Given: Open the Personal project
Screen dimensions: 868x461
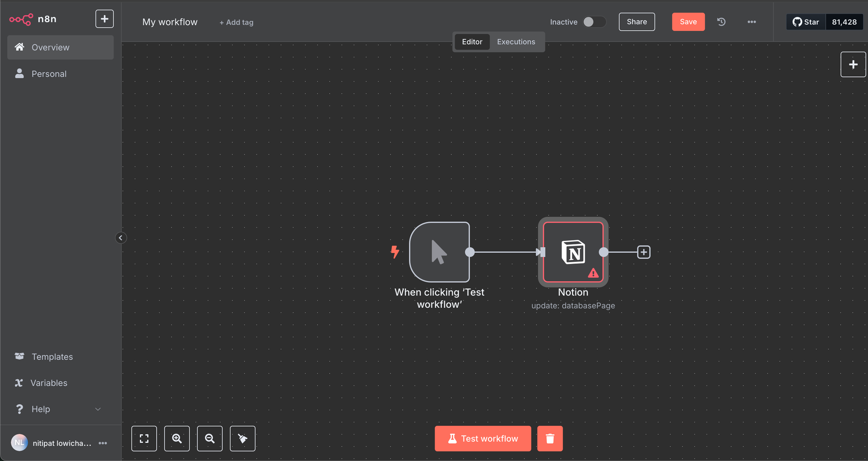Looking at the screenshot, I should (x=60, y=74).
